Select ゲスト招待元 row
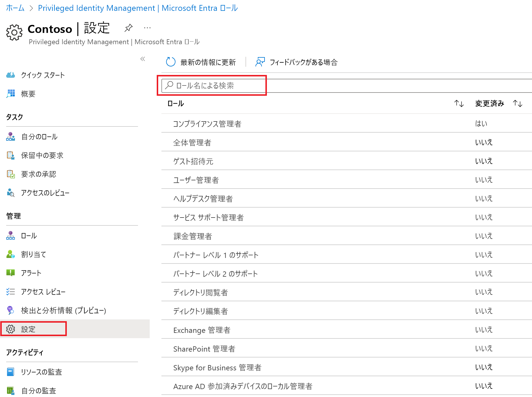 click(x=347, y=161)
